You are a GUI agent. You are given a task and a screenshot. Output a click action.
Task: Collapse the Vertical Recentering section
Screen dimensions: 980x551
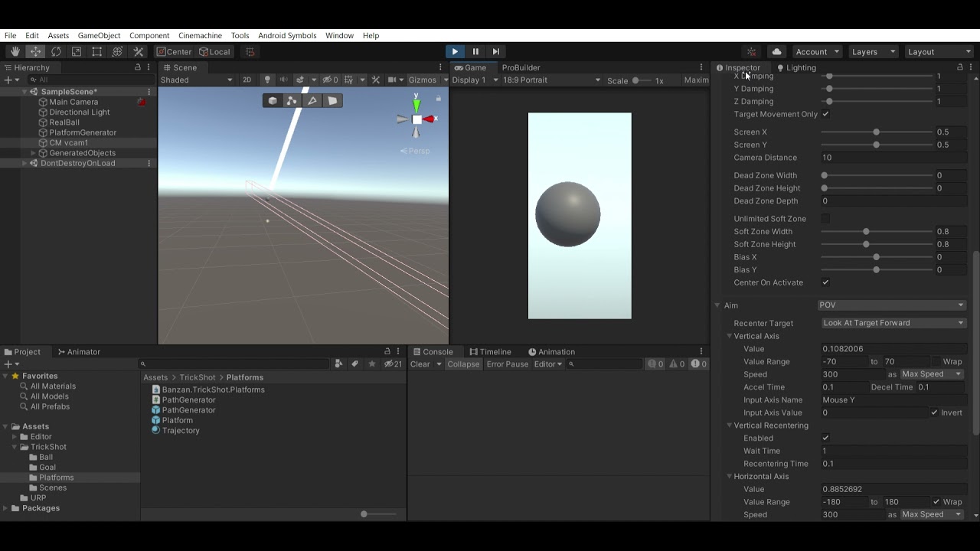click(729, 425)
